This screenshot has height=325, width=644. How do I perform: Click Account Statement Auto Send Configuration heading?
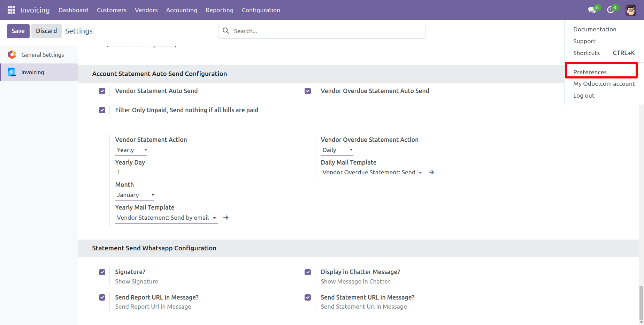pos(160,74)
